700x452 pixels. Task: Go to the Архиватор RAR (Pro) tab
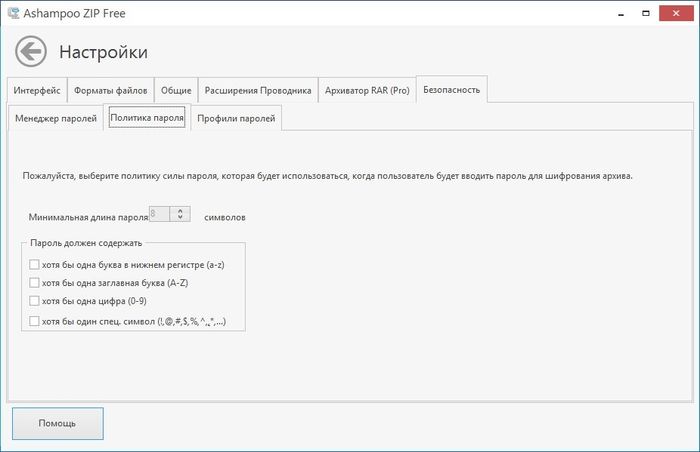pyautogui.click(x=367, y=90)
